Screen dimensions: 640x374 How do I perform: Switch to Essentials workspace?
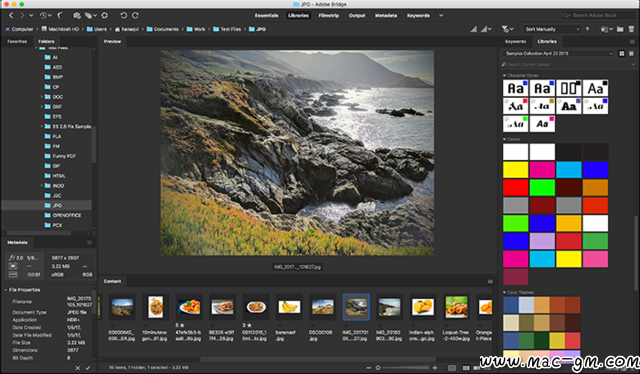267,16
